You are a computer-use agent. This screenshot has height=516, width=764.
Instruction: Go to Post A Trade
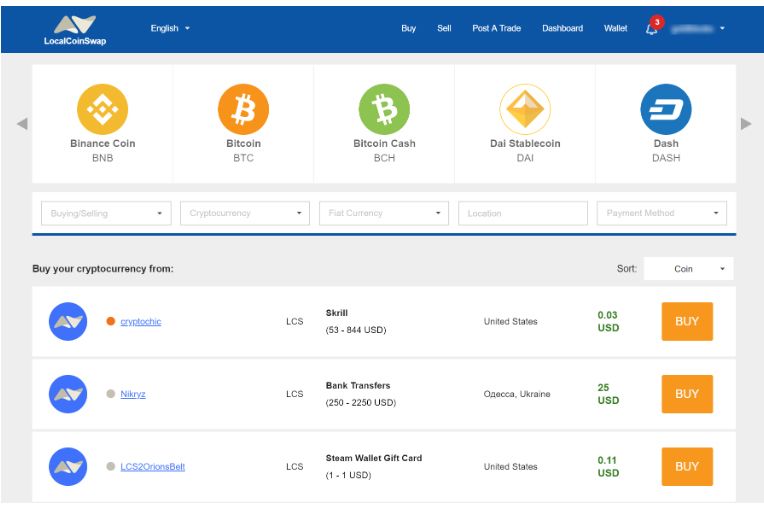tap(497, 28)
